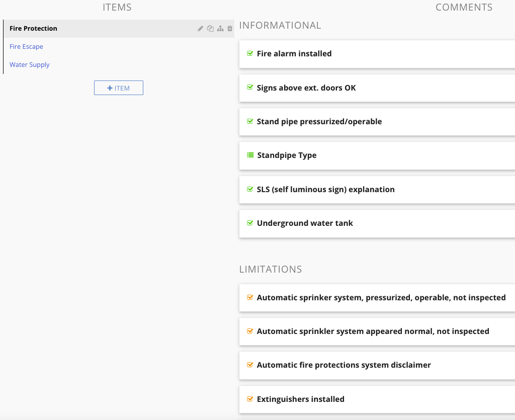515x420 pixels.
Task: Select the Fire Protection item row
Action: coord(119,29)
